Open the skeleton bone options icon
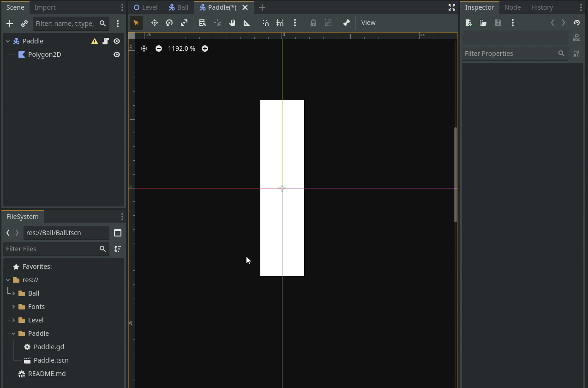Screen dimensions: 588x388 (347, 23)
